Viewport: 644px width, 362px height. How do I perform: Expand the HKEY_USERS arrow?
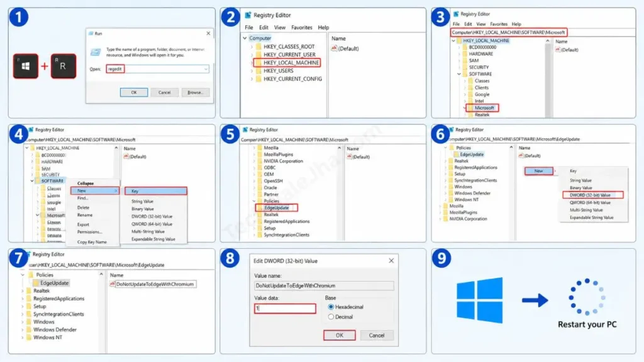(x=252, y=70)
